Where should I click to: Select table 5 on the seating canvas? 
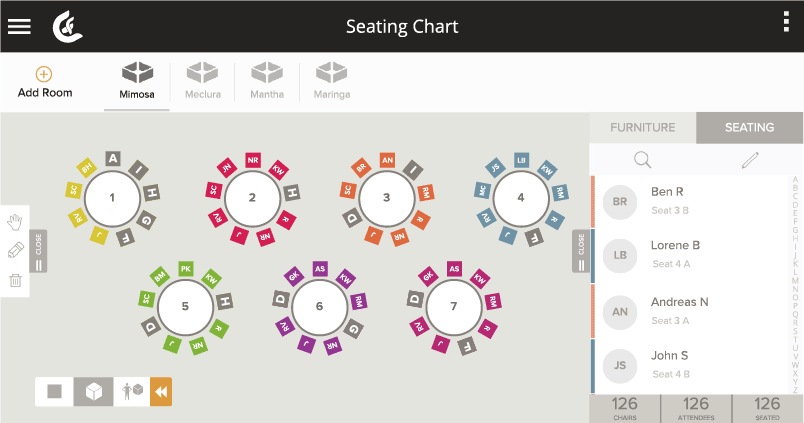pos(185,307)
